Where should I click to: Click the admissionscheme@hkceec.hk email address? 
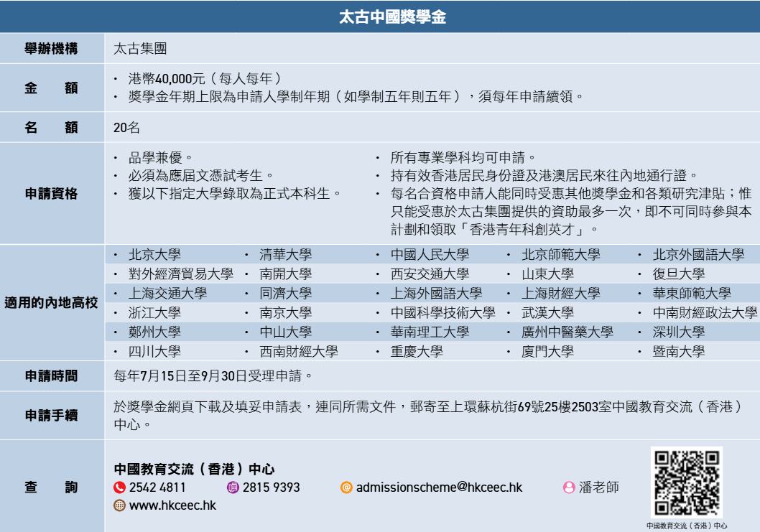(439, 487)
